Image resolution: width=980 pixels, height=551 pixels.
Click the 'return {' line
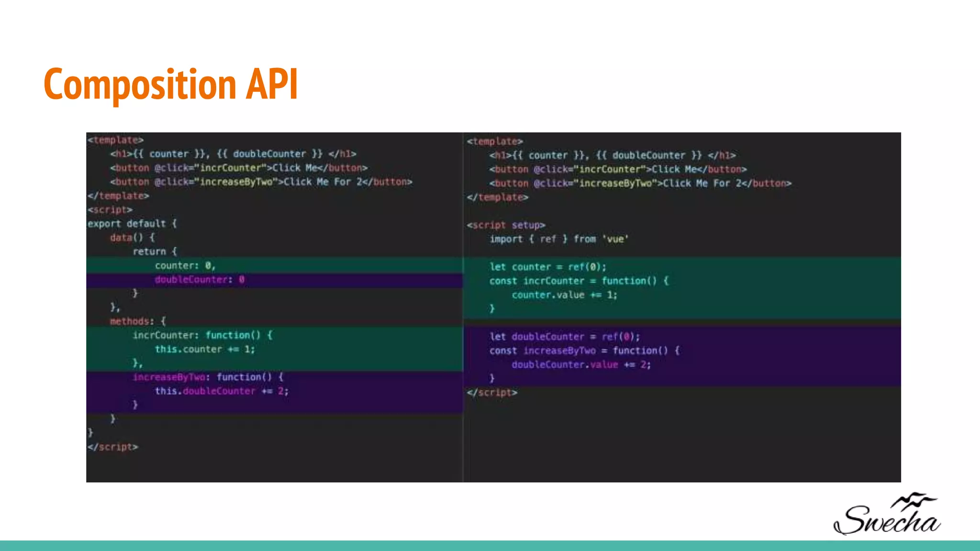coord(155,251)
